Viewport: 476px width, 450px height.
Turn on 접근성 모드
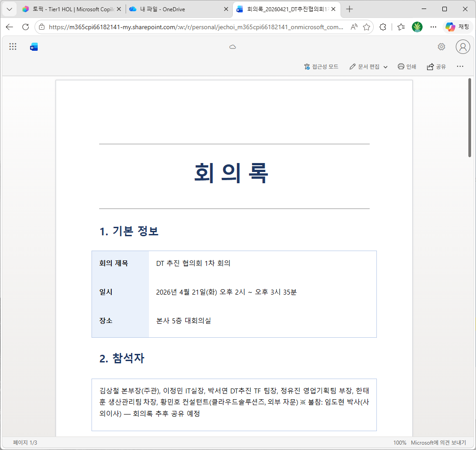(x=321, y=66)
